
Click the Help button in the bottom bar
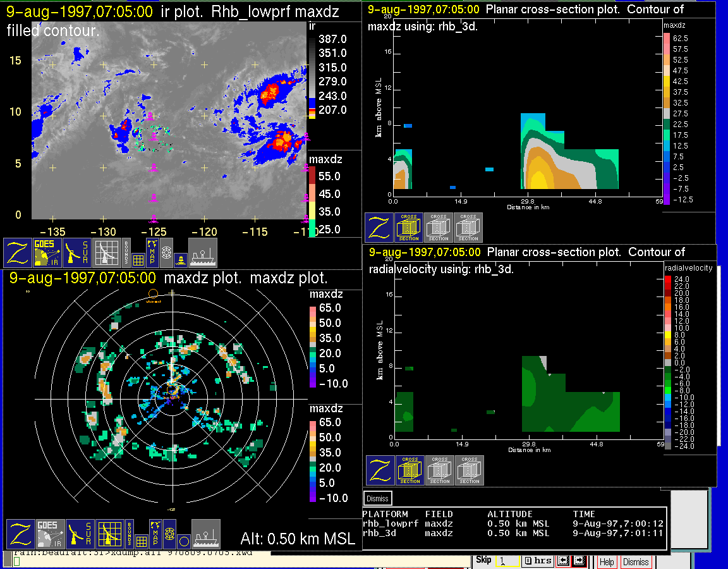click(607, 561)
